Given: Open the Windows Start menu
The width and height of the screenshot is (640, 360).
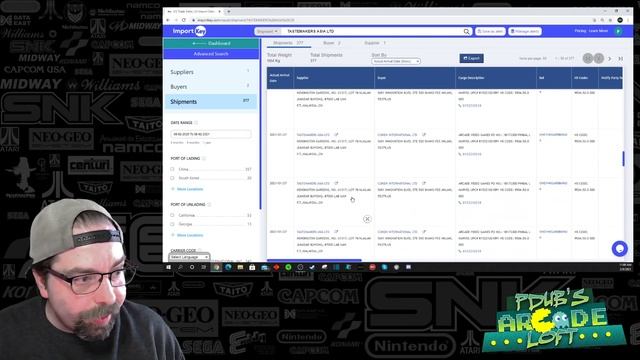Looking at the screenshot, I should pos(168,267).
